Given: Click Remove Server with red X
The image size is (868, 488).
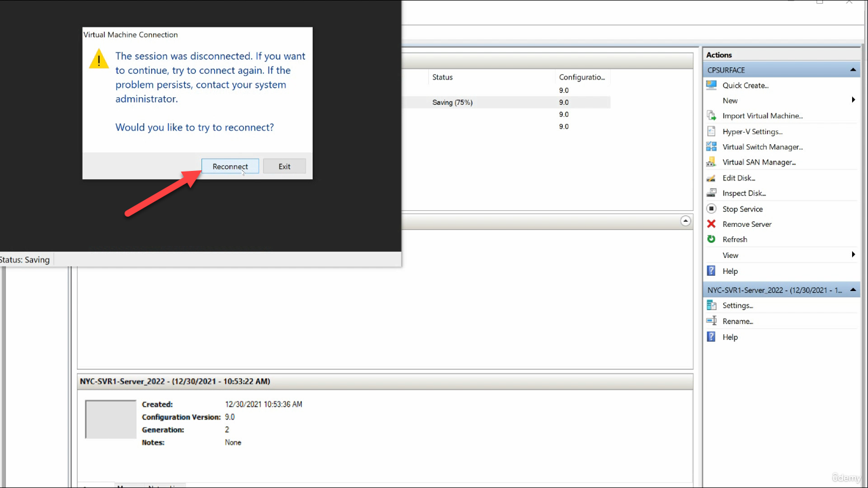Looking at the screenshot, I should coord(747,224).
